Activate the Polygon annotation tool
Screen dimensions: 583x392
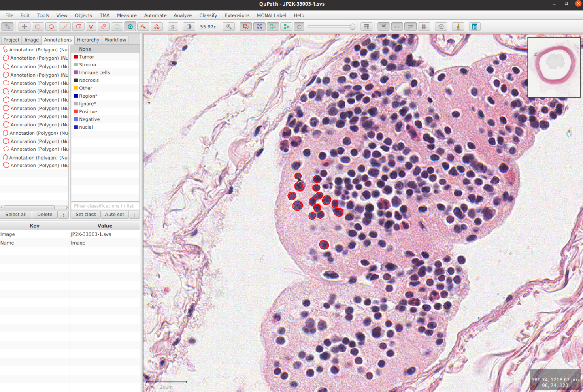pos(78,27)
